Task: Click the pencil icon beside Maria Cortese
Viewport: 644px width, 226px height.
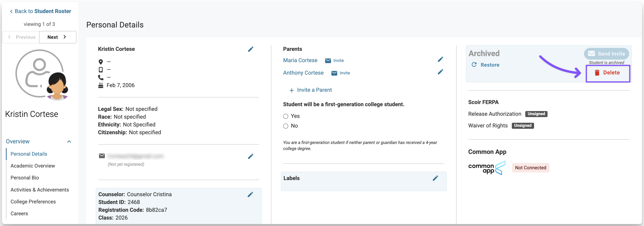Action: (x=440, y=59)
